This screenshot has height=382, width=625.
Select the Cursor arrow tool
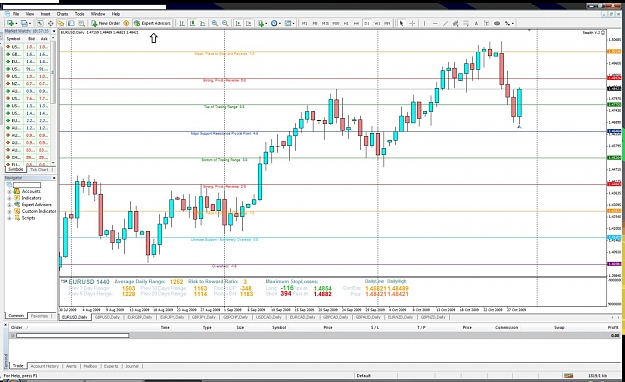(x=401, y=23)
